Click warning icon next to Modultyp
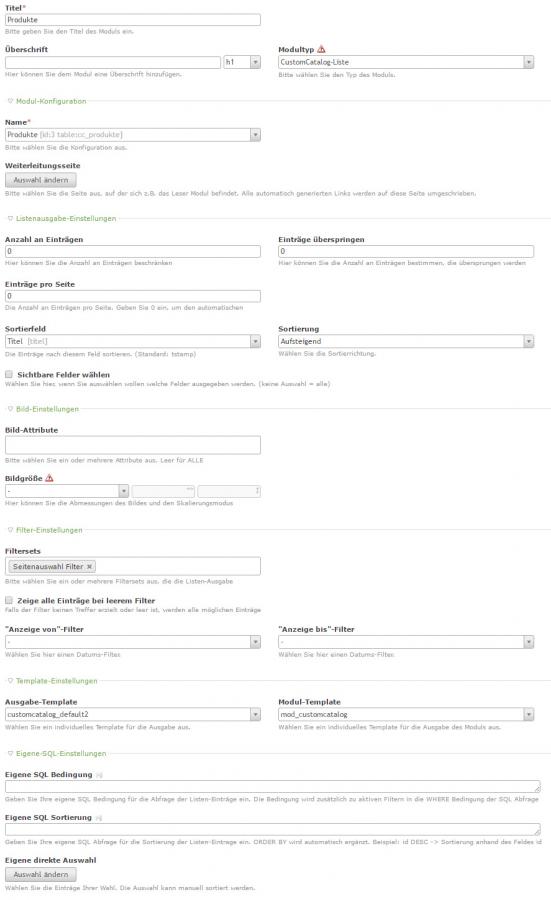Viewport: 551px width, 900px height. [321, 49]
